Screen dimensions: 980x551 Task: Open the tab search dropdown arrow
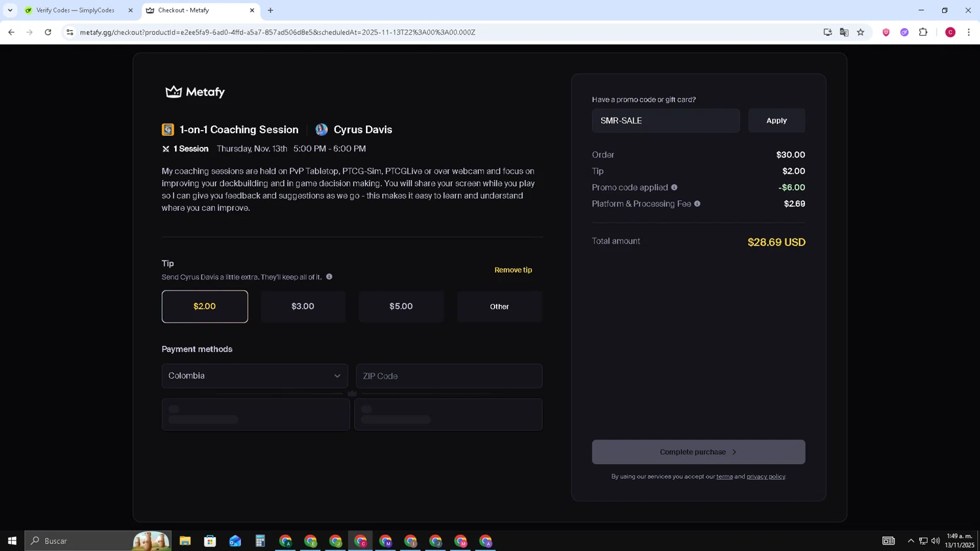point(10,10)
